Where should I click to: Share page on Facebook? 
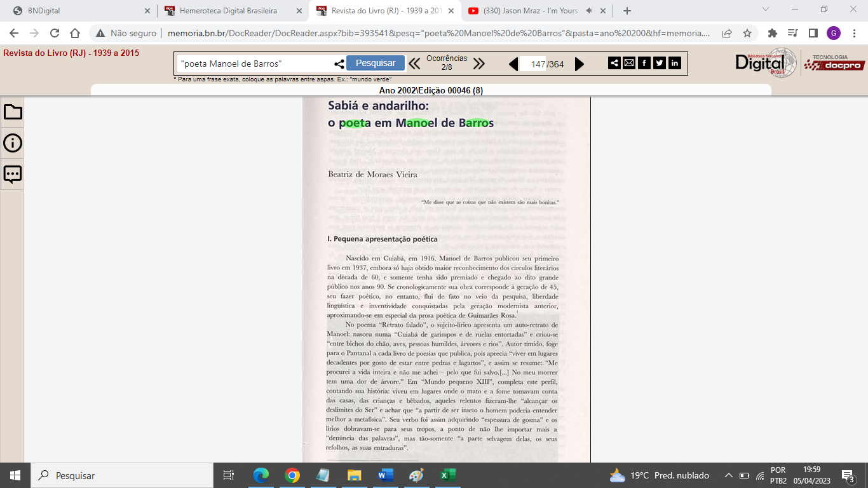point(644,63)
